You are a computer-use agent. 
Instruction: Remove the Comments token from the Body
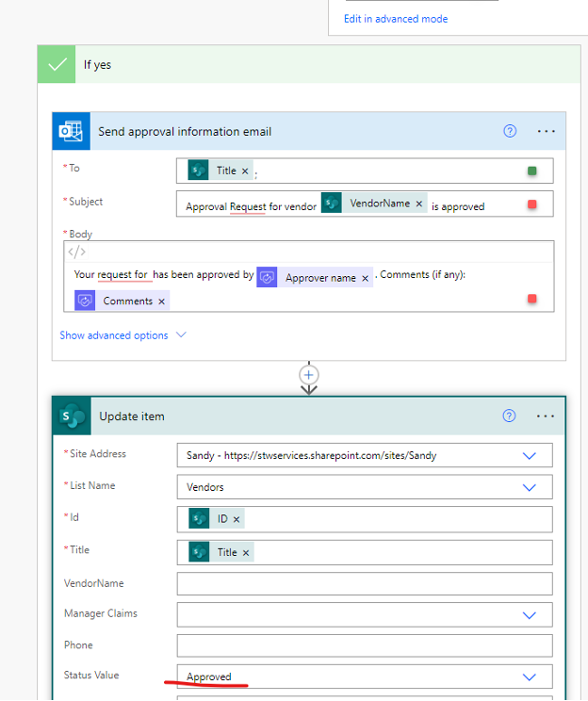[x=161, y=302]
